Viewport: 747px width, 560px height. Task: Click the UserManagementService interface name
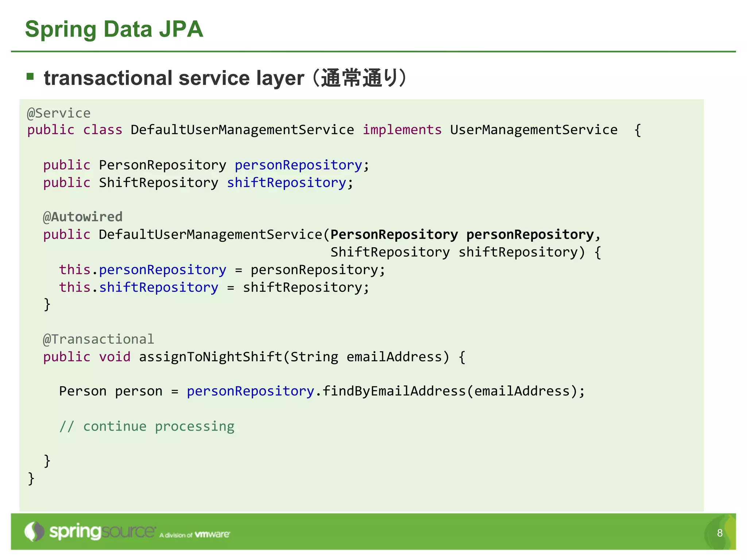pos(534,130)
